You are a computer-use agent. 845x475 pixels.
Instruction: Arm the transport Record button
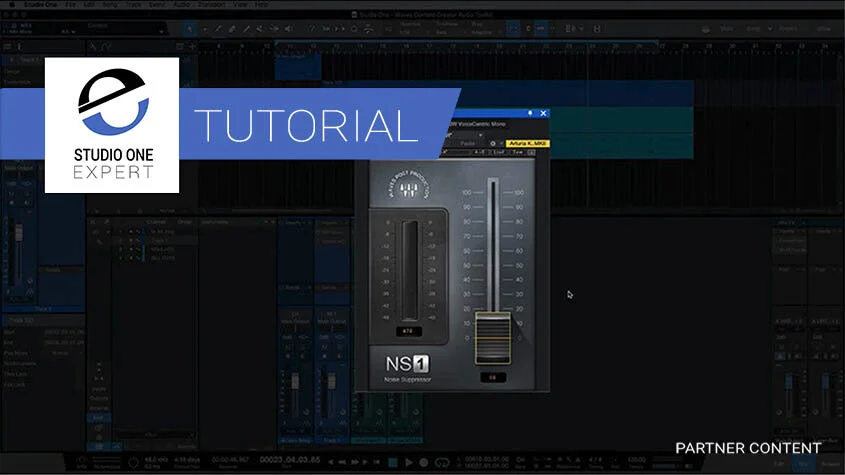424,462
